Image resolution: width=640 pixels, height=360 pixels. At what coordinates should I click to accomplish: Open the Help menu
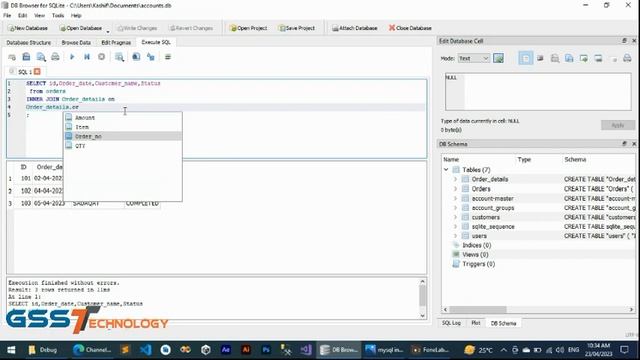click(x=76, y=16)
